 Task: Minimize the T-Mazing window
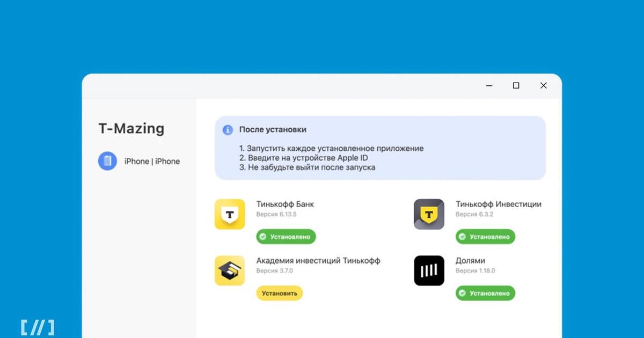pos(489,85)
